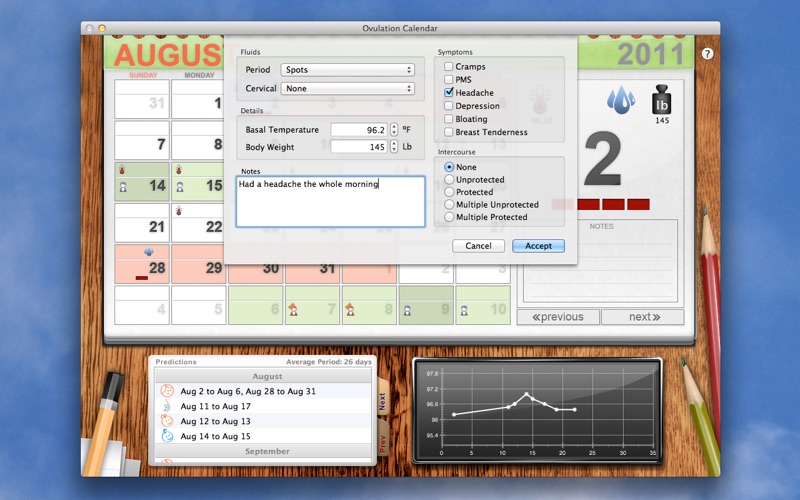Click the icon beside Aug 14 to Aug 15 prediction
This screenshot has height=500, width=800.
pyautogui.click(x=166, y=436)
